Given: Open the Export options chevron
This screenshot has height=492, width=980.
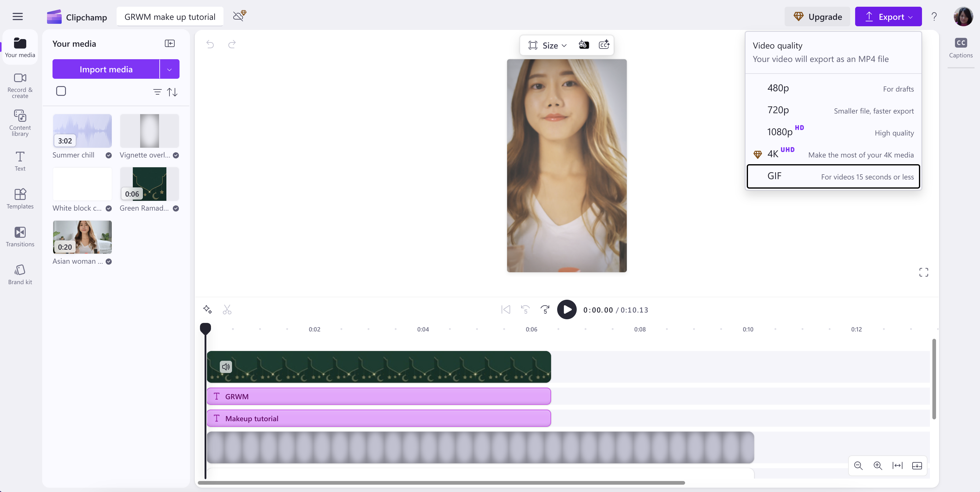Looking at the screenshot, I should click(910, 16).
